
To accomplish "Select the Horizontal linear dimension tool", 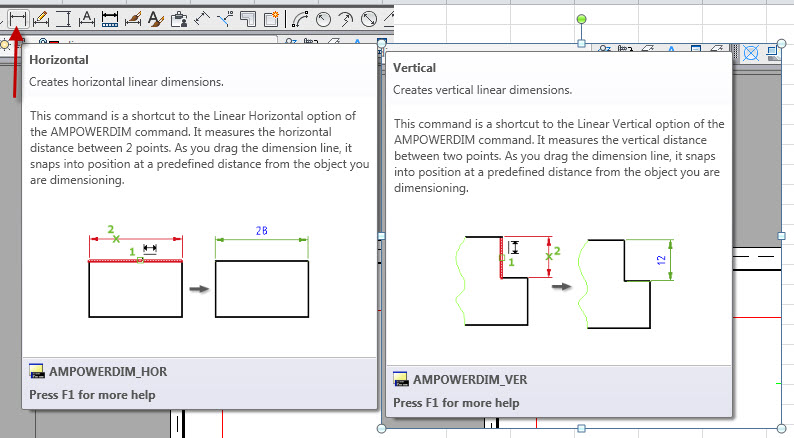I will 18,19.
